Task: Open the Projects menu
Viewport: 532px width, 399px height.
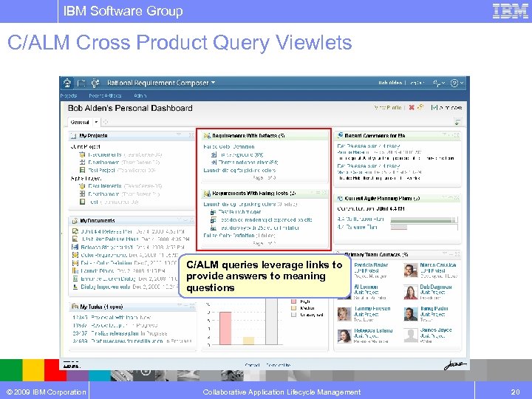Action: click(69, 95)
